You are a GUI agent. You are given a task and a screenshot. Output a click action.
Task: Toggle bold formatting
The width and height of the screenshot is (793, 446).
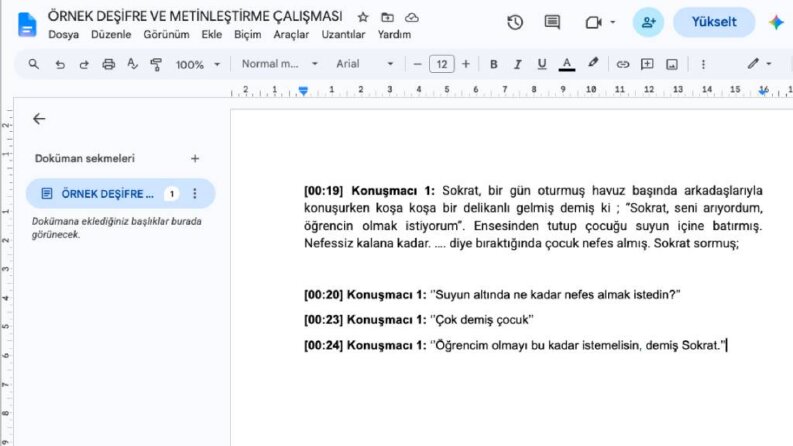[x=494, y=64]
